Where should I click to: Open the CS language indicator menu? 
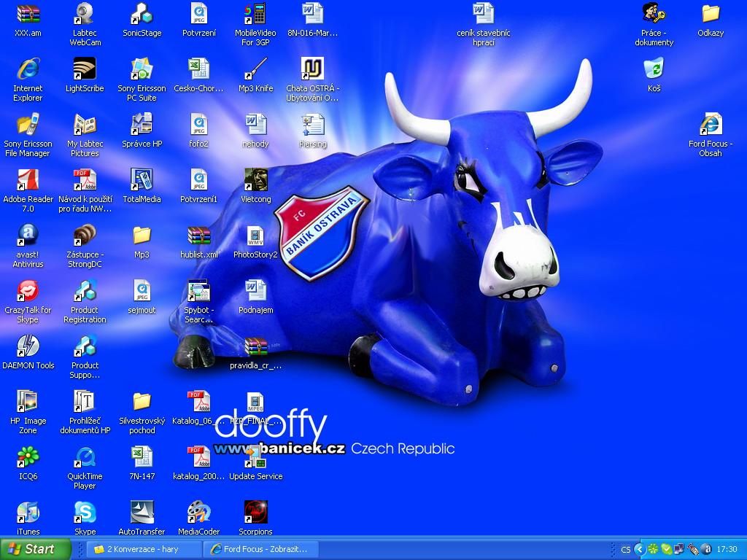pyautogui.click(x=626, y=549)
